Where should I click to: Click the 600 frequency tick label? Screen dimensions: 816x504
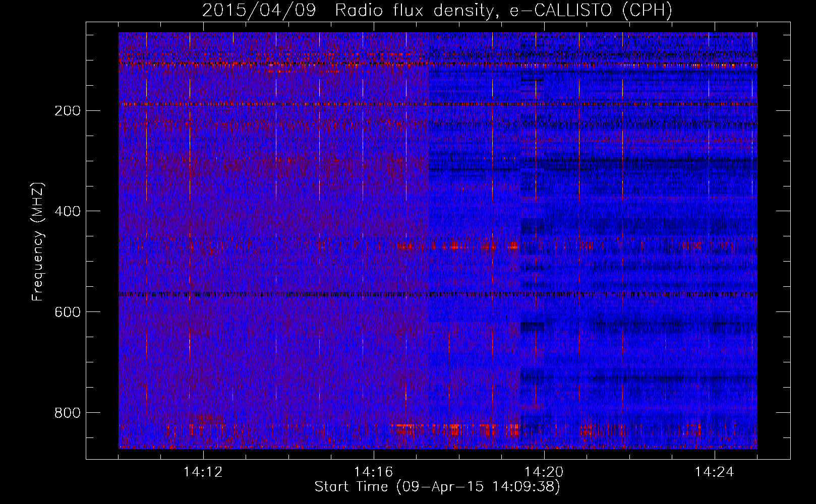click(67, 312)
